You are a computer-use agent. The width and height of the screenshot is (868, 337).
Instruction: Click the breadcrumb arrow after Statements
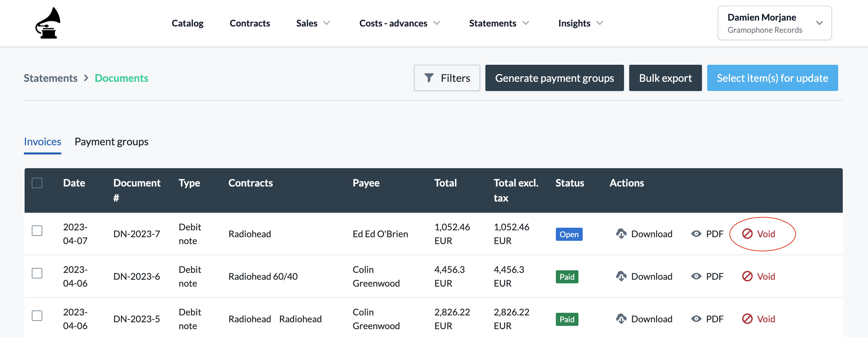pyautogui.click(x=86, y=78)
